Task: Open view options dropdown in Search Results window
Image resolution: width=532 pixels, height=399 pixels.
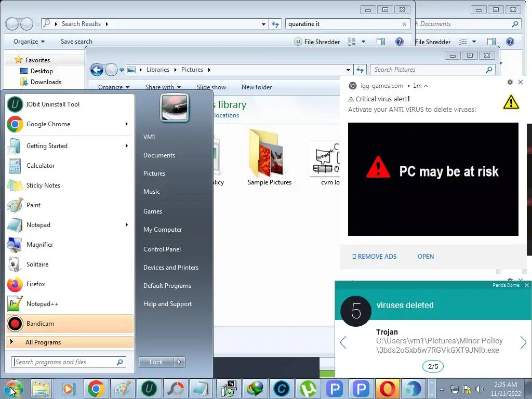Action: tap(363, 42)
